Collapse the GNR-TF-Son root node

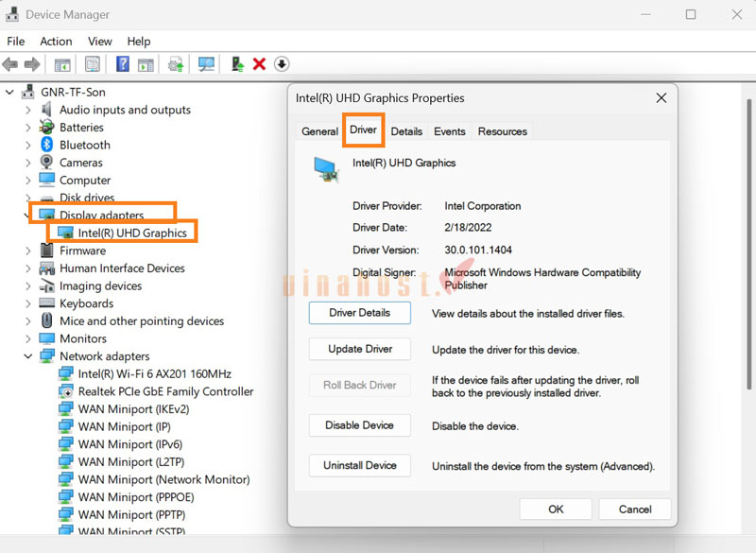[9, 92]
